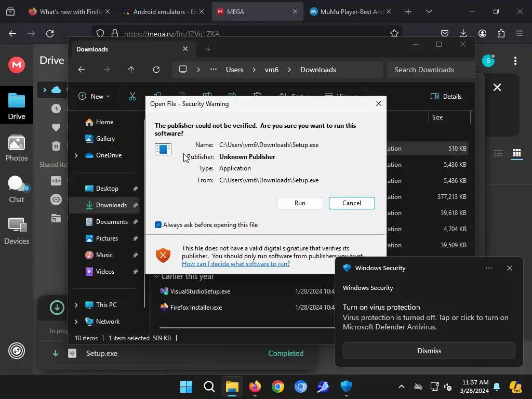Open the MEGA account avatar menu
Viewport: 532px width, 399px height.
tap(488, 61)
